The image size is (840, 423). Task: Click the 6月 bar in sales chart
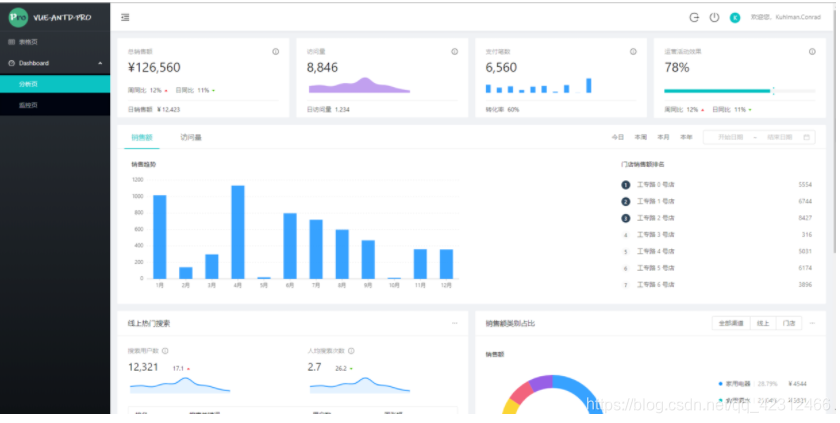(x=290, y=246)
